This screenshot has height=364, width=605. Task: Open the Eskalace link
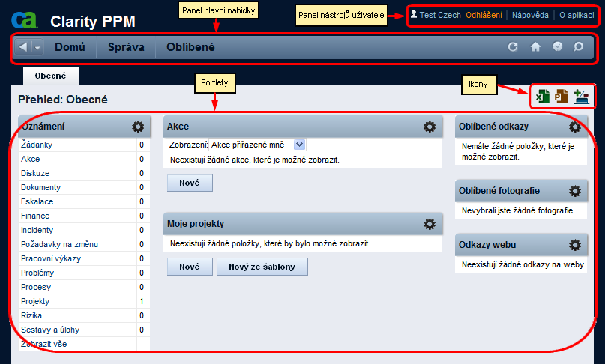pos(37,201)
